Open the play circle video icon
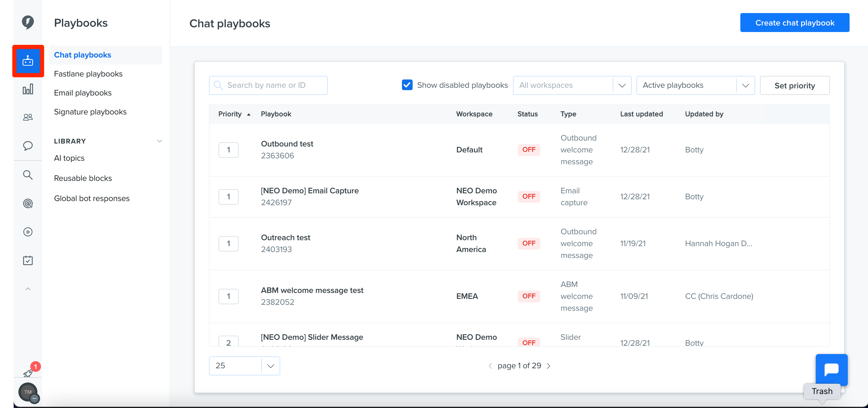Viewport: 868px width, 408px height. [28, 232]
